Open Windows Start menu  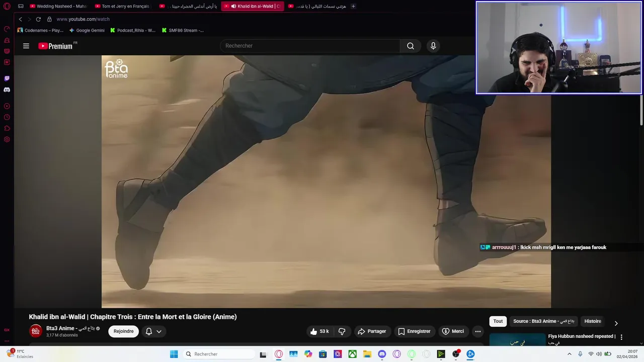point(174,354)
